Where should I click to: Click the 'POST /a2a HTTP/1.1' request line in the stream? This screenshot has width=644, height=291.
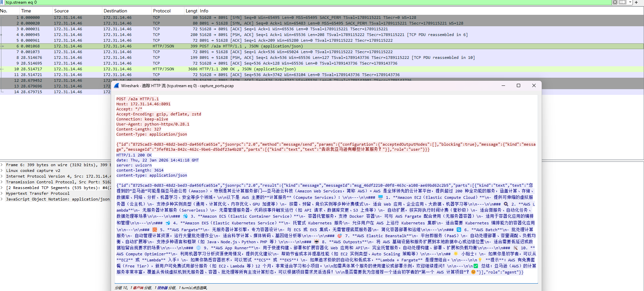tap(138, 99)
